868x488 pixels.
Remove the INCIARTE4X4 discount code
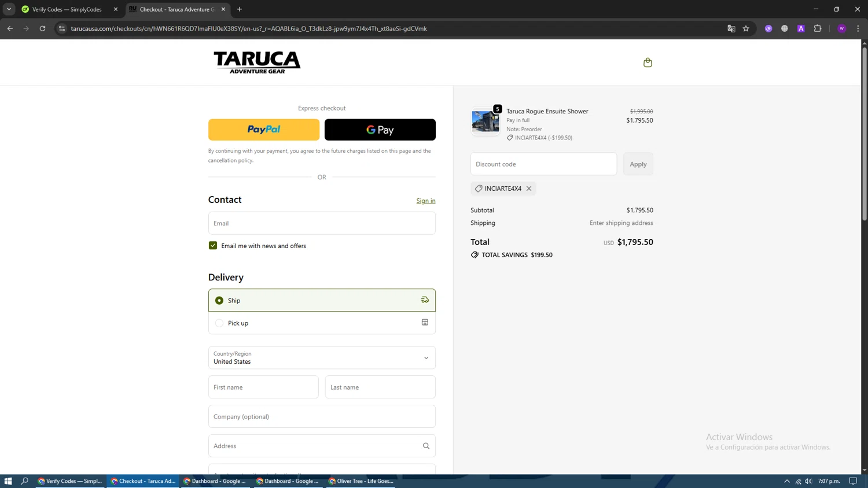point(529,188)
